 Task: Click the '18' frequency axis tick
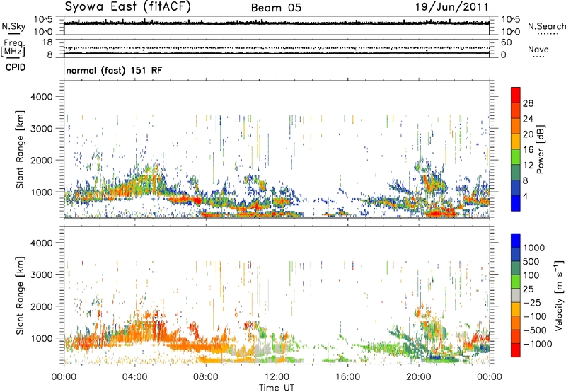pos(47,42)
